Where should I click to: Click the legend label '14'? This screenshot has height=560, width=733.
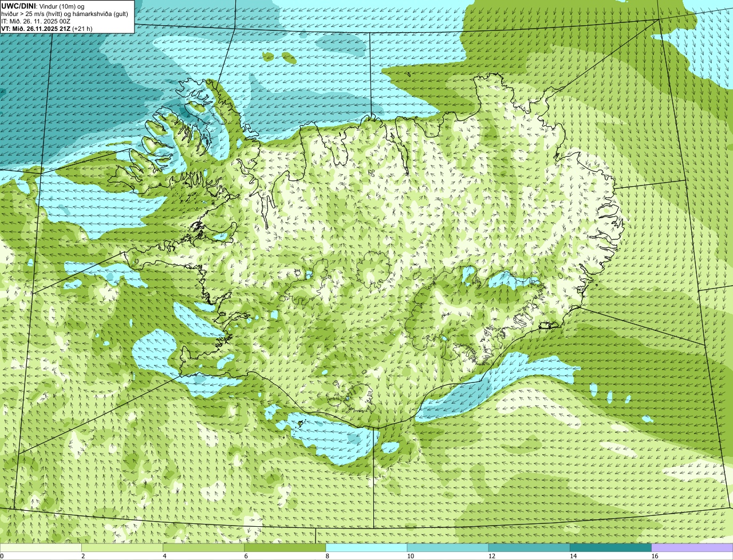[573, 556]
